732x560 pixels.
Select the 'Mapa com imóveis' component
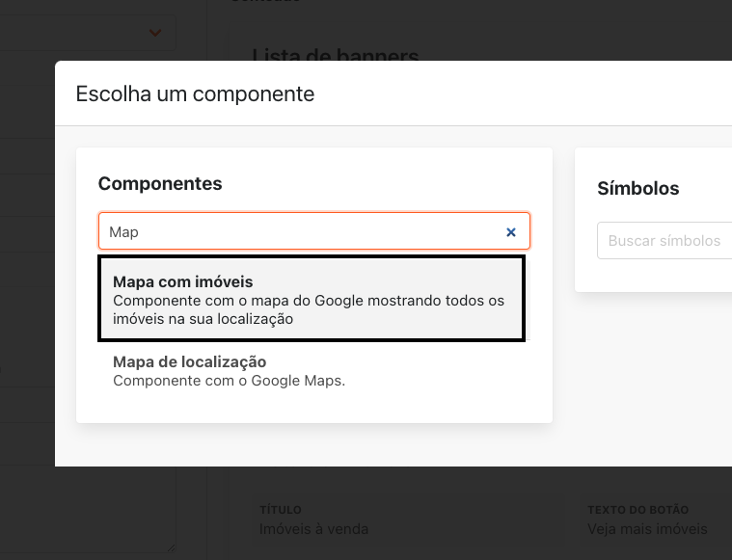tap(182, 282)
